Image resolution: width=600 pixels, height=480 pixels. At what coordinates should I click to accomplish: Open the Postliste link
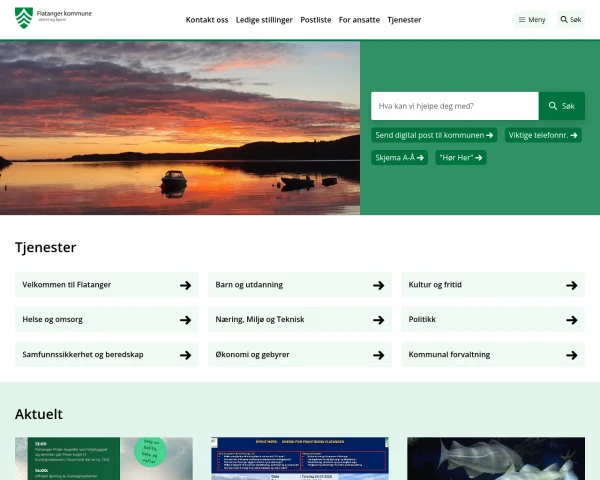pyautogui.click(x=316, y=20)
